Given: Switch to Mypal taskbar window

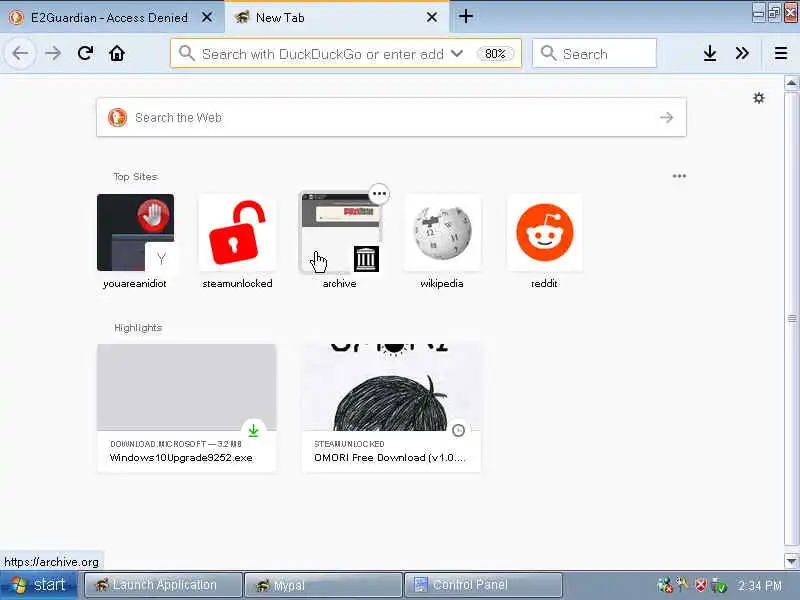Looking at the screenshot, I should pyautogui.click(x=323, y=585).
